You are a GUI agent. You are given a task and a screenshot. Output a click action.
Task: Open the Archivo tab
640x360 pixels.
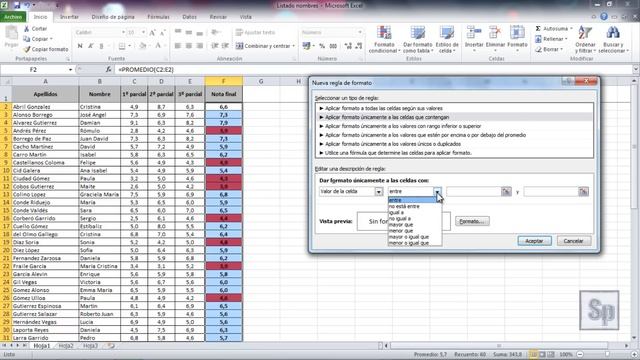click(x=13, y=17)
